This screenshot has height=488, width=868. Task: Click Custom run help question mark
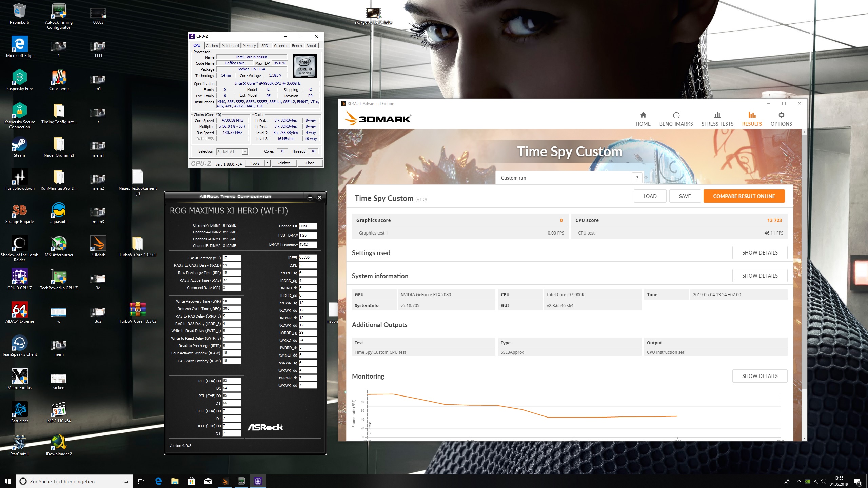637,178
